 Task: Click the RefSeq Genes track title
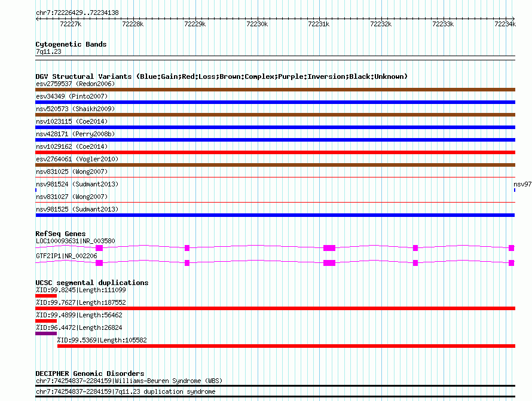coord(60,234)
